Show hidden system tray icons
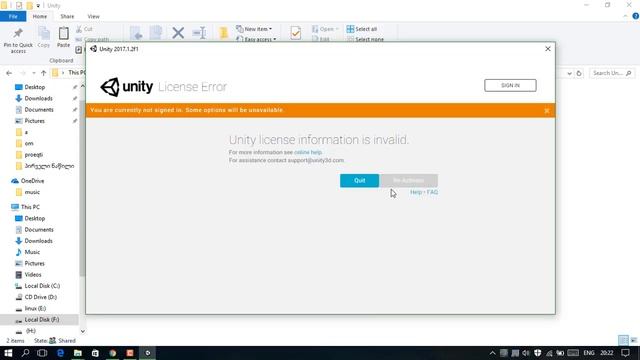The image size is (640, 360). [x=493, y=353]
